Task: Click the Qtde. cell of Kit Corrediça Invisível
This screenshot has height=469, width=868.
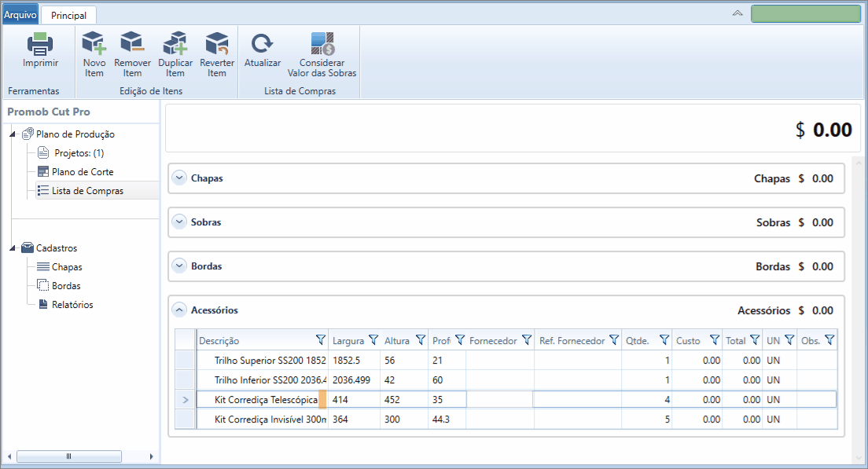Action: tap(646, 420)
